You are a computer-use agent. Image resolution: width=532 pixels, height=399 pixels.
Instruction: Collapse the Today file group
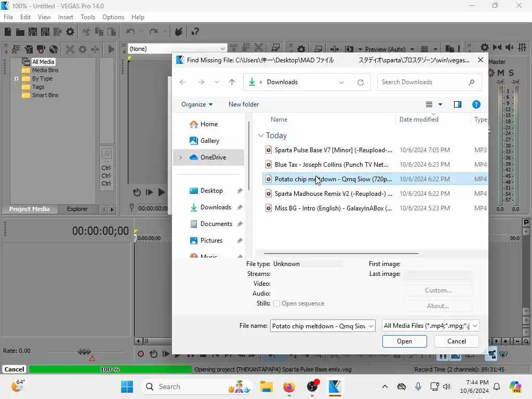click(x=261, y=136)
